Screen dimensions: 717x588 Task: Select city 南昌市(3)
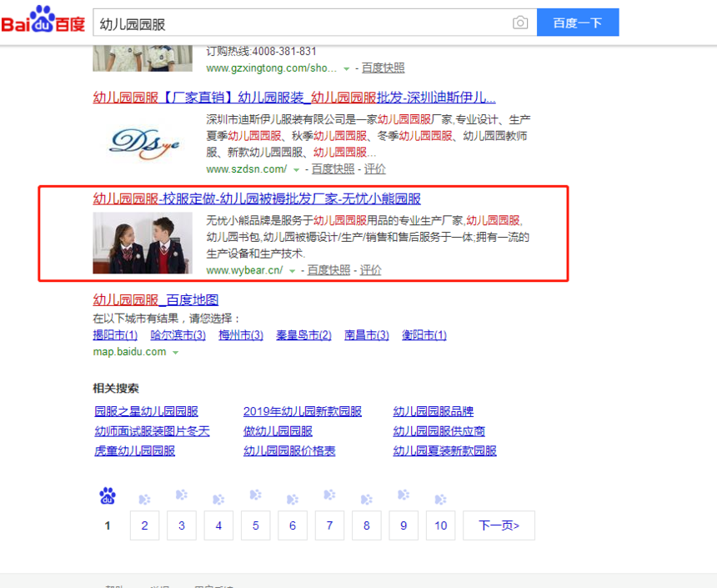[x=367, y=335]
